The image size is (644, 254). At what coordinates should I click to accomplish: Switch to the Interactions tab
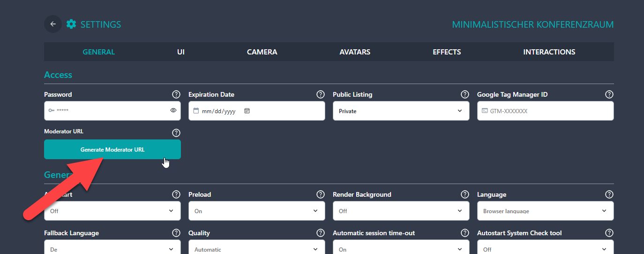(x=549, y=52)
